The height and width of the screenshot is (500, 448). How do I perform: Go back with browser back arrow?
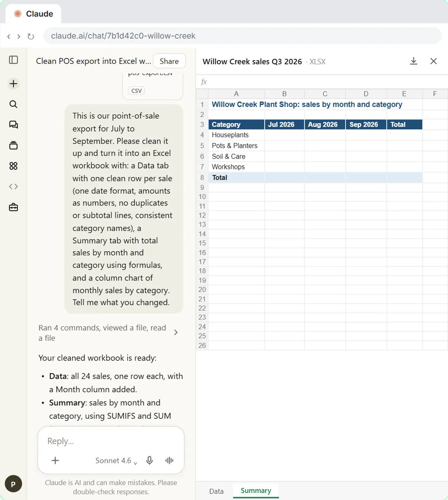click(9, 36)
